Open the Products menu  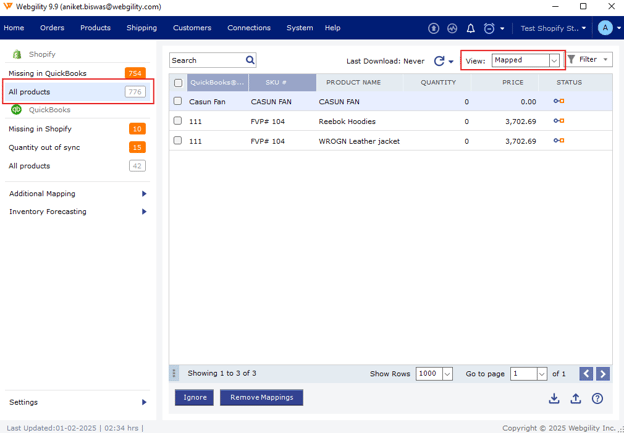click(x=95, y=28)
